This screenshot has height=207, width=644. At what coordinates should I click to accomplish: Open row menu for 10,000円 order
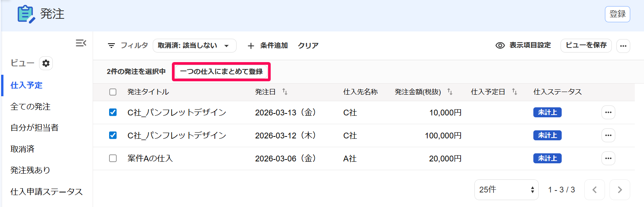(608, 112)
